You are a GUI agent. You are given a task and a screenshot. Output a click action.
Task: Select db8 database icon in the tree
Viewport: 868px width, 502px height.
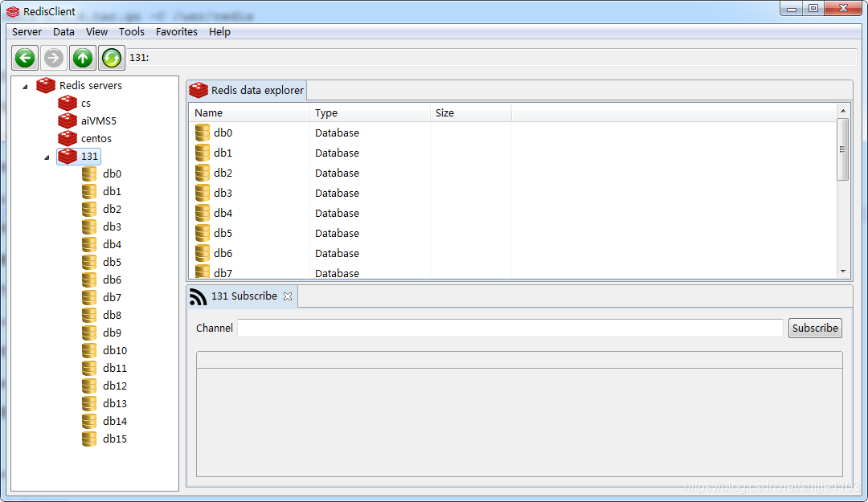[x=89, y=316]
